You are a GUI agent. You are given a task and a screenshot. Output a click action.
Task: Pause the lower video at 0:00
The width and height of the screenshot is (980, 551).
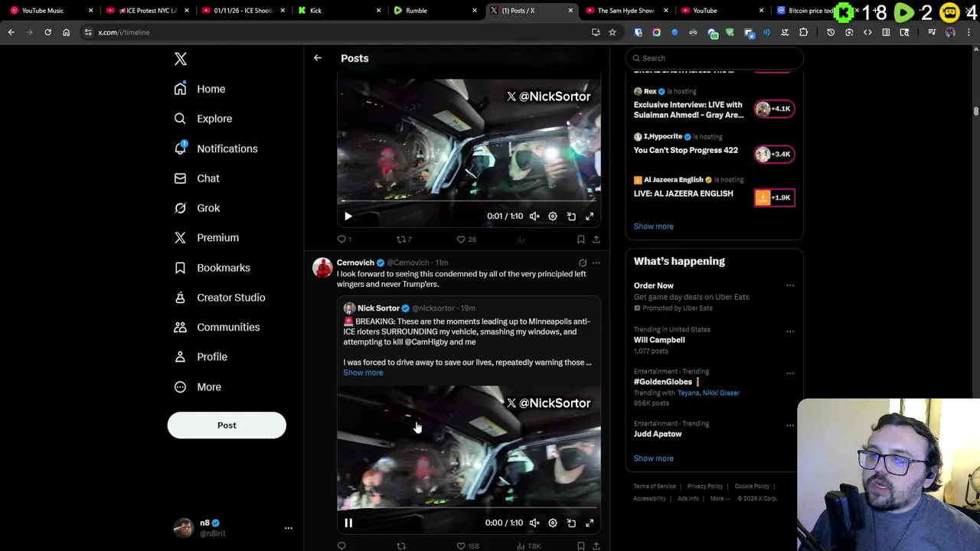(348, 523)
